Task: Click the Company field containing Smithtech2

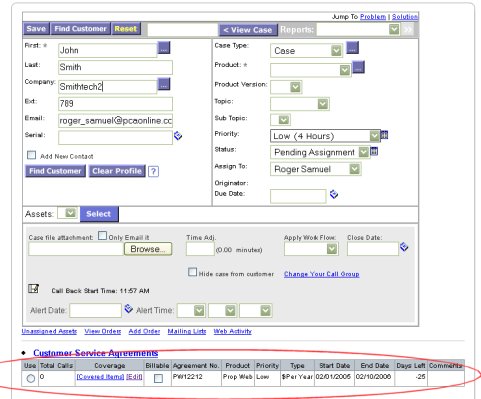Action: (107, 87)
